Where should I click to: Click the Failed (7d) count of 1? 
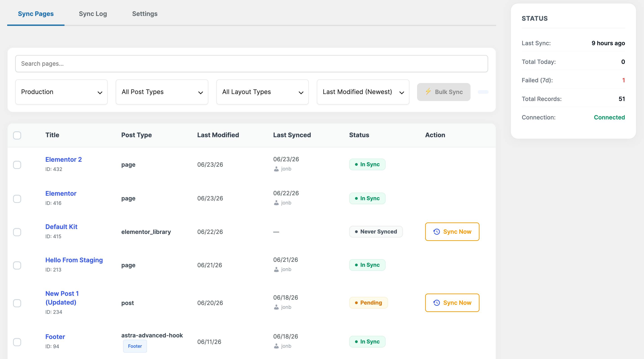point(624,80)
